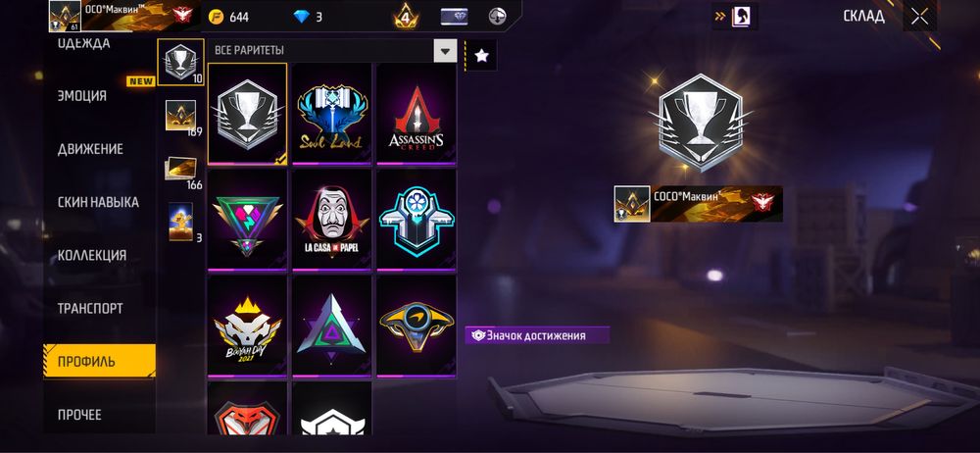
Task: Open the Профиль menu section
Action: 99,361
